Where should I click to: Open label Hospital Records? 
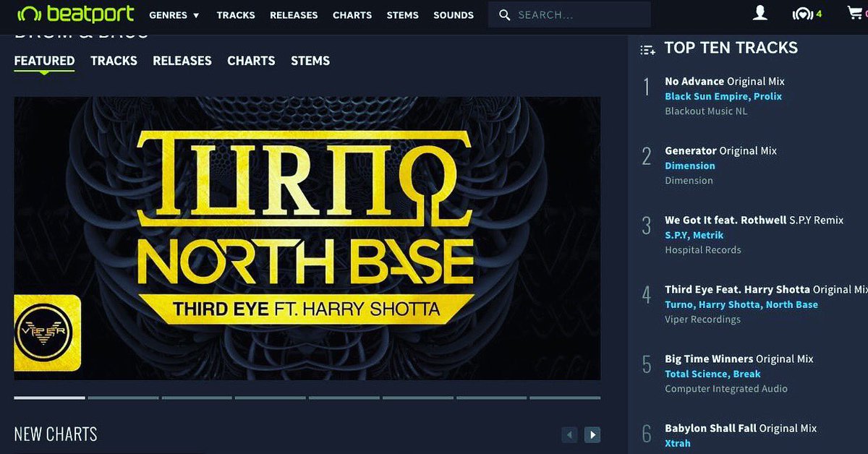(703, 250)
